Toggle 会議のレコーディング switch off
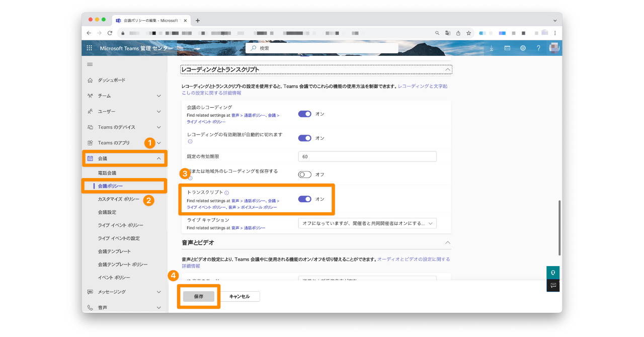Screen dimensions: 644x337 [305, 114]
